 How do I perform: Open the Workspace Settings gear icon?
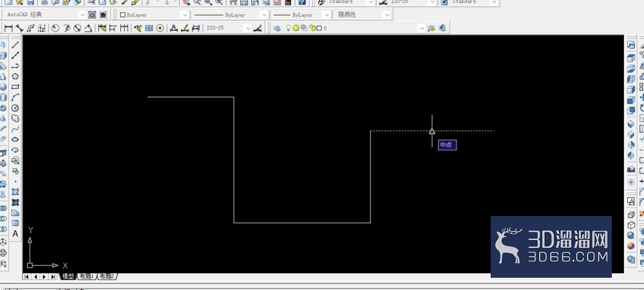coord(92,15)
